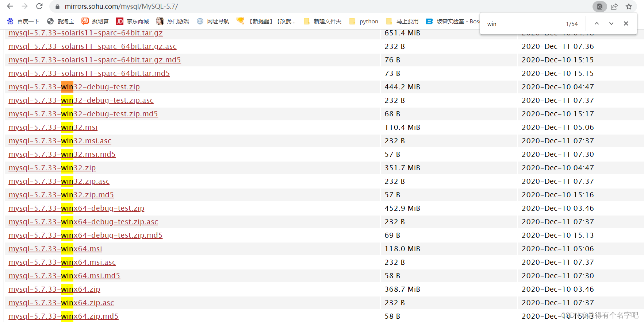Image resolution: width=644 pixels, height=322 pixels.
Task: Select date 2020-Dec-10 15:13 in the winx64-debug-test.zip.md5 row
Action: coord(558,235)
